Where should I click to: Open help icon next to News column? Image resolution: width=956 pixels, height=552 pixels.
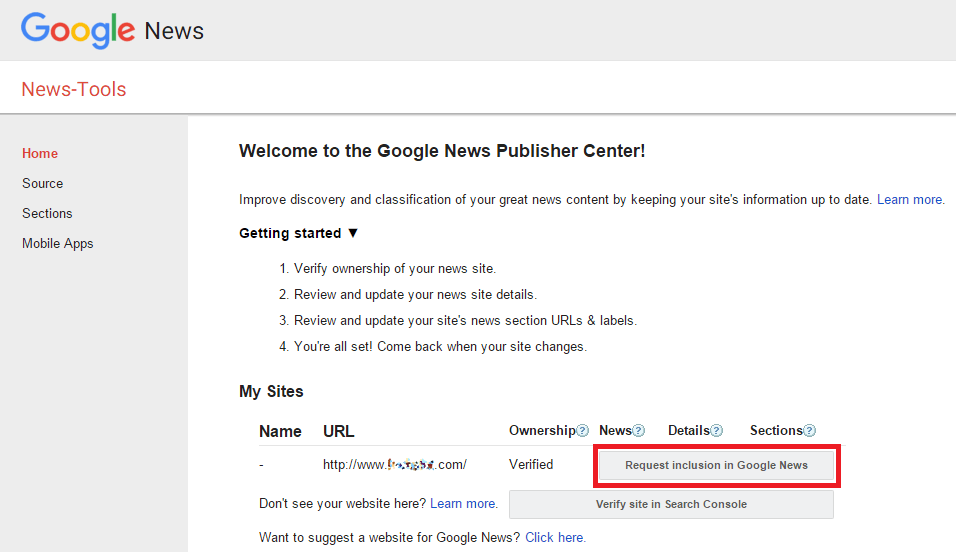click(638, 431)
